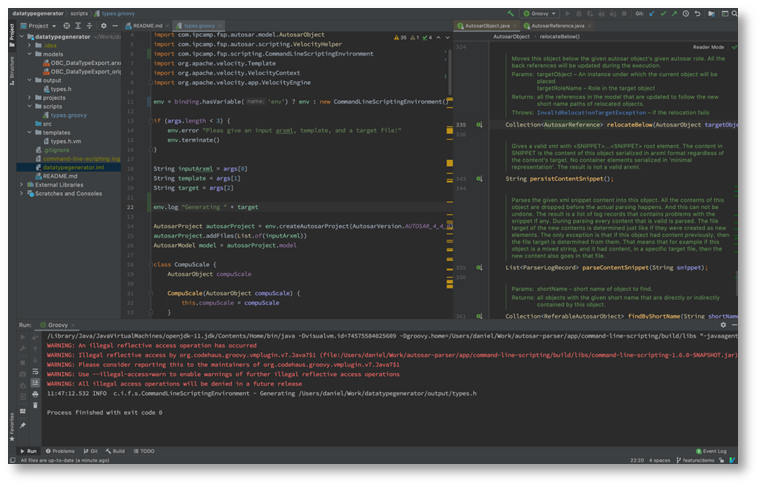
Task: Click the Print icon in Run console
Action: [x=35, y=394]
